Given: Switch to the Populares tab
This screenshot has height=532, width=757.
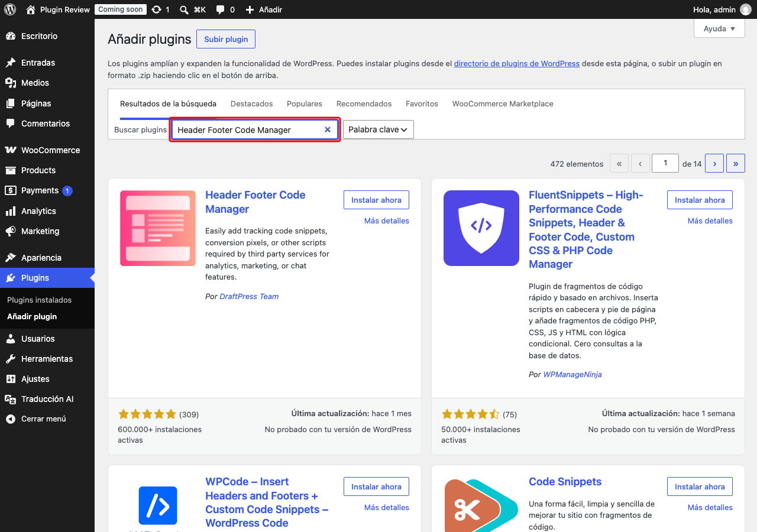Looking at the screenshot, I should click(305, 104).
